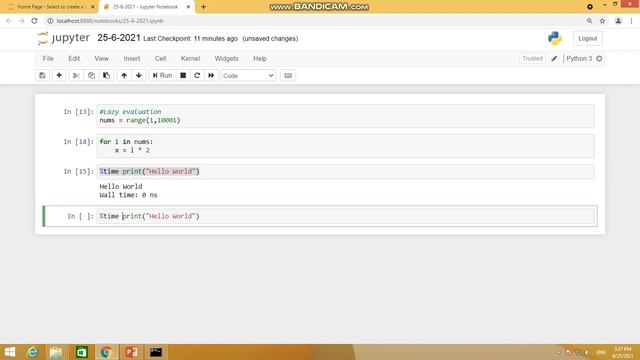Go back in the browser
The image size is (640, 360).
tap(9, 21)
